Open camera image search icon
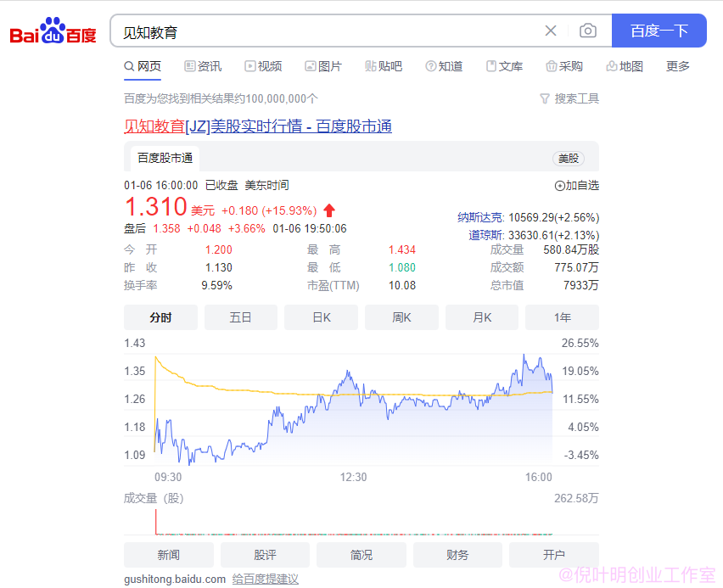 coord(588,31)
